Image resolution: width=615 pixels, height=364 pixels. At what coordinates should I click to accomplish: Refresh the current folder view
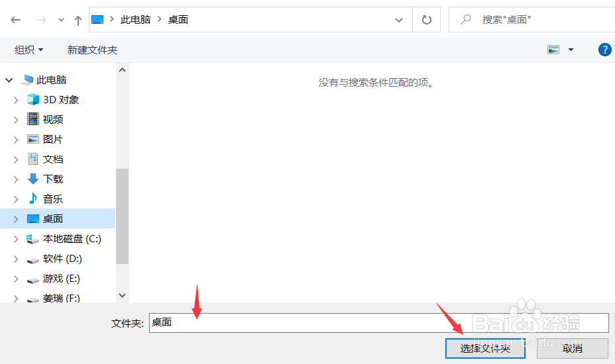tap(426, 20)
